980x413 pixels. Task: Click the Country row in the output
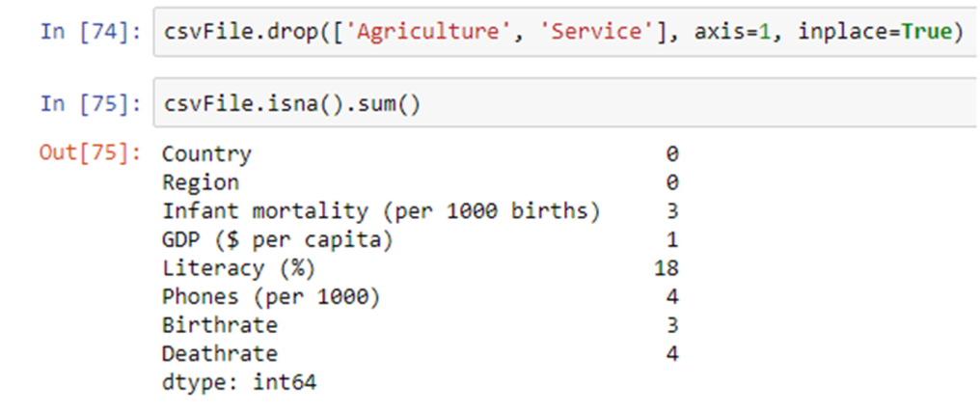point(206,153)
